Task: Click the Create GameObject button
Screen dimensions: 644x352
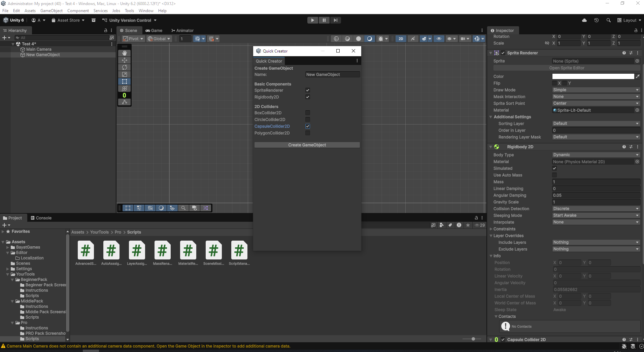Action: coord(307,145)
